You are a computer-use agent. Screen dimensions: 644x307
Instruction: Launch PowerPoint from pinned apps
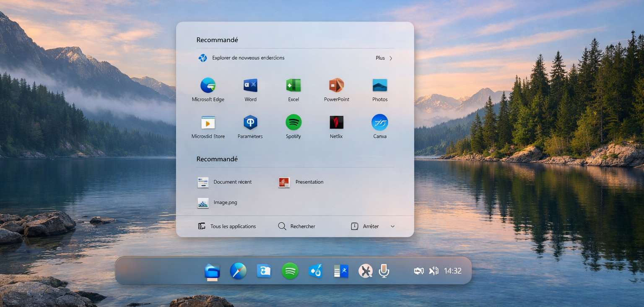pyautogui.click(x=336, y=86)
